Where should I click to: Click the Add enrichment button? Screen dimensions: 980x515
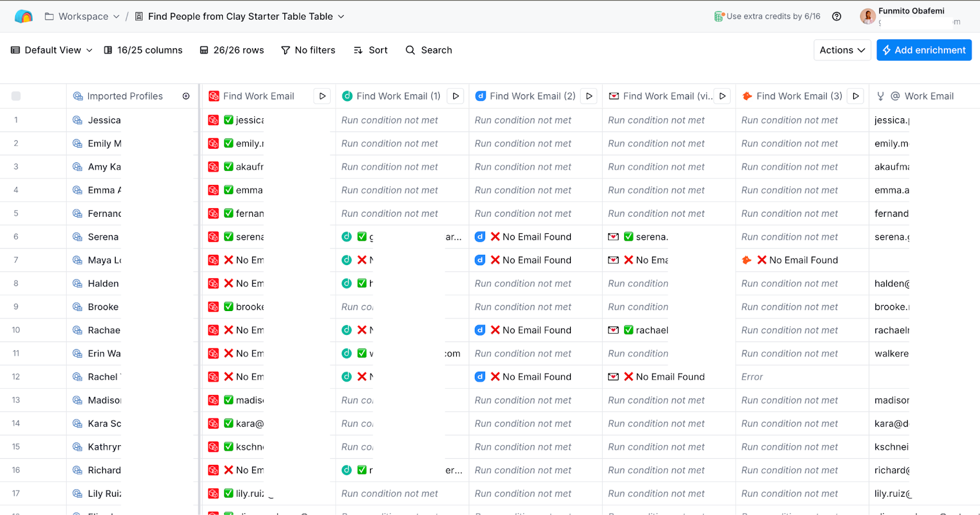point(924,50)
